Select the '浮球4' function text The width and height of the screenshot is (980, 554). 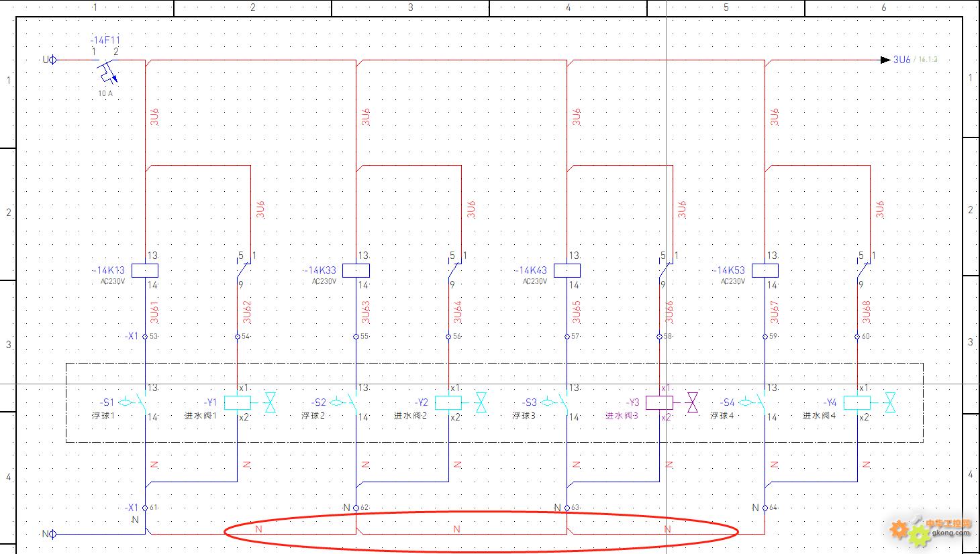(723, 416)
